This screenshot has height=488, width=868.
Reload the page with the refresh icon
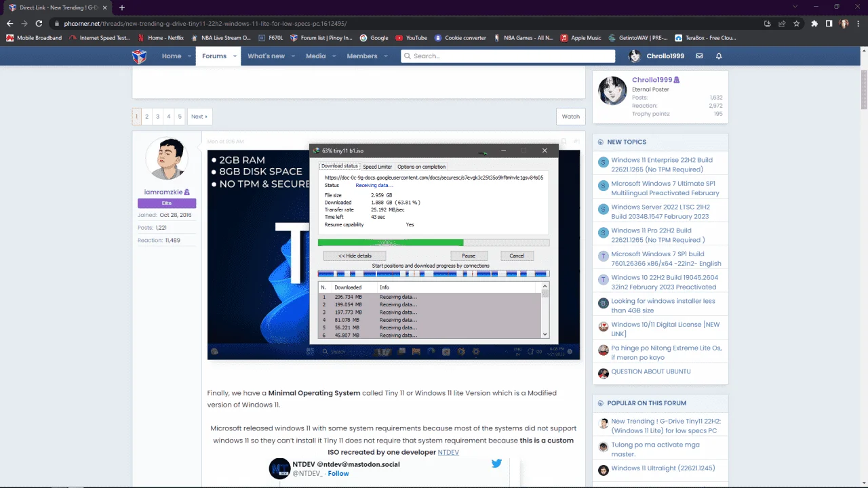point(39,23)
